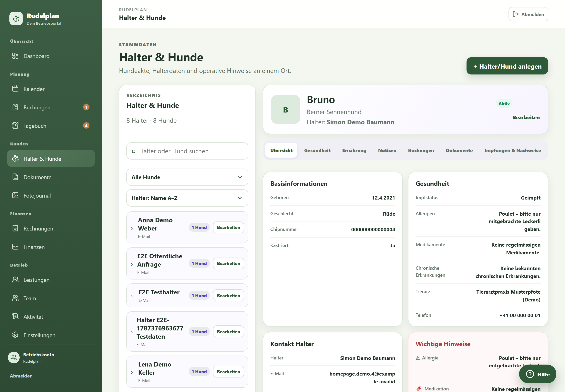
Task: Open Aktivität via its scroll icon
Action: [x=15, y=316]
